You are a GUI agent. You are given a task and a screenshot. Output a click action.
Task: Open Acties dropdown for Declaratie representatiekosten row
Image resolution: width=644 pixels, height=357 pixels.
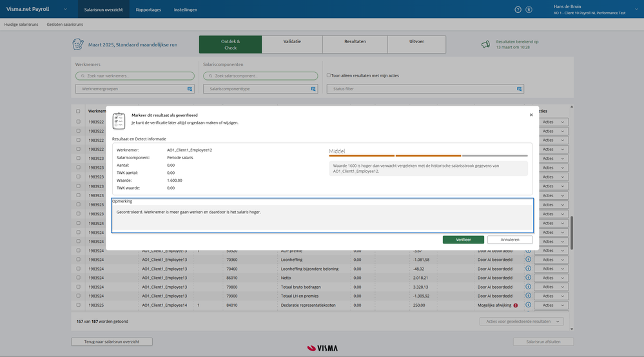point(551,305)
